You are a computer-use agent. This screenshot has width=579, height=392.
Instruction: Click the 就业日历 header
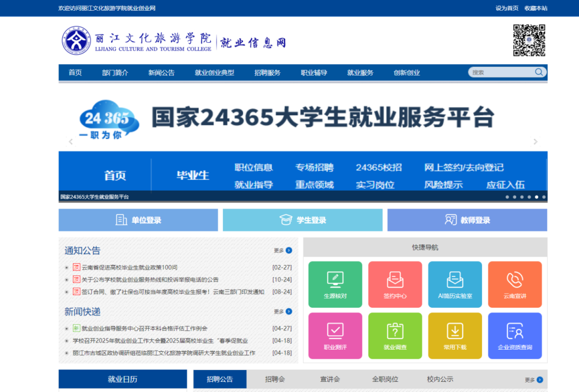coord(123,379)
